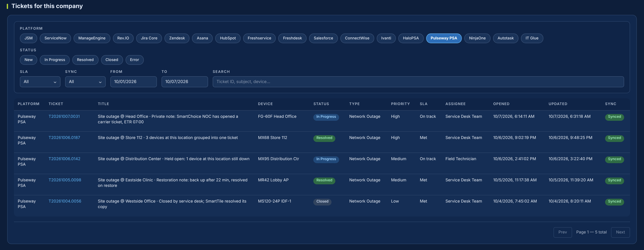Filter tickets by JSM platform
The width and height of the screenshot is (644, 250).
pos(28,38)
